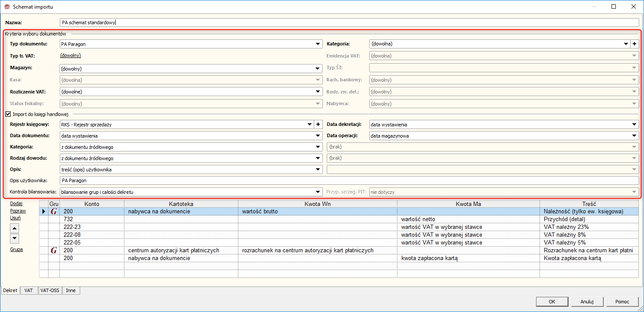The height and width of the screenshot is (312, 644).
Task: Expand the Magazyn dropdown list
Action: [x=318, y=68]
